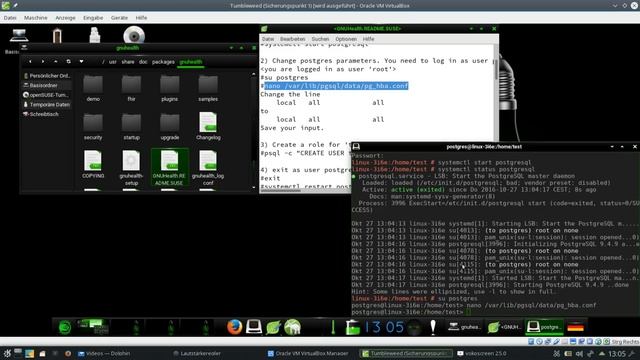Click the 'gnuhealth' breadcrumb tab

pos(191,62)
